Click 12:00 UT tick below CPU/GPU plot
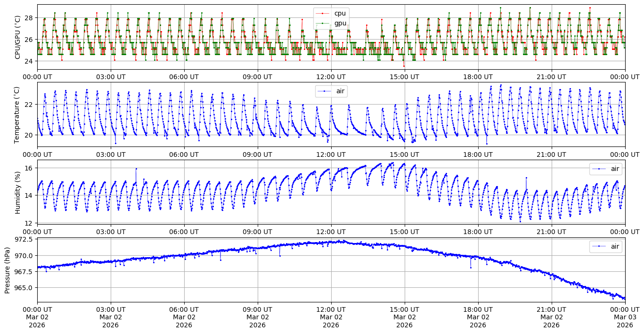The height and width of the screenshot is (333, 644). (x=331, y=77)
